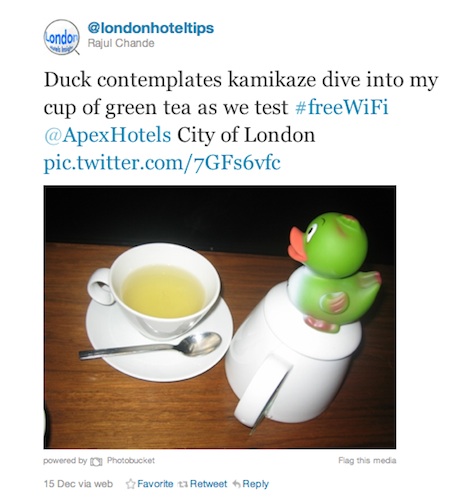460x502 pixels.
Task: Click the Retweet text label
Action: [x=208, y=484]
